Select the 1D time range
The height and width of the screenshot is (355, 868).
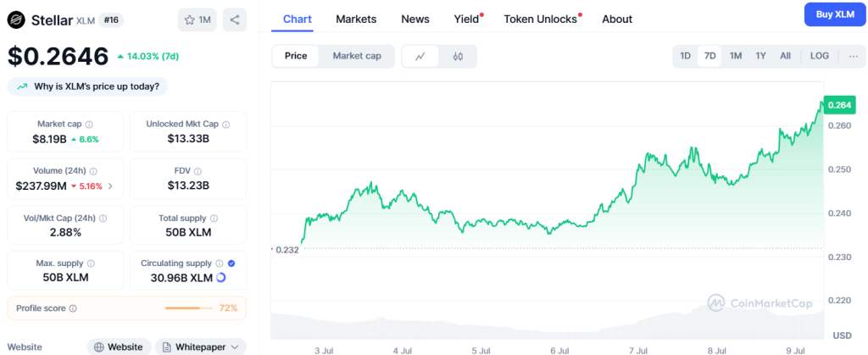click(x=685, y=56)
